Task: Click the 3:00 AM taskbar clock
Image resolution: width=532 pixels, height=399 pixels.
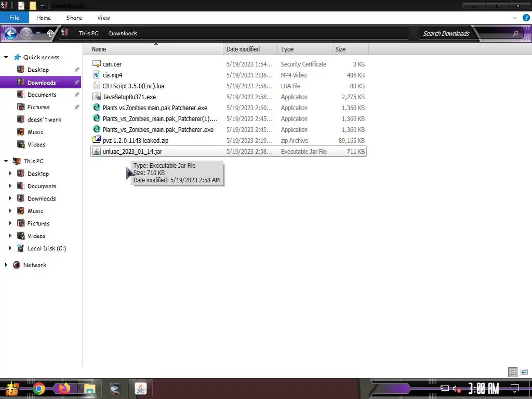Action: [x=484, y=389]
